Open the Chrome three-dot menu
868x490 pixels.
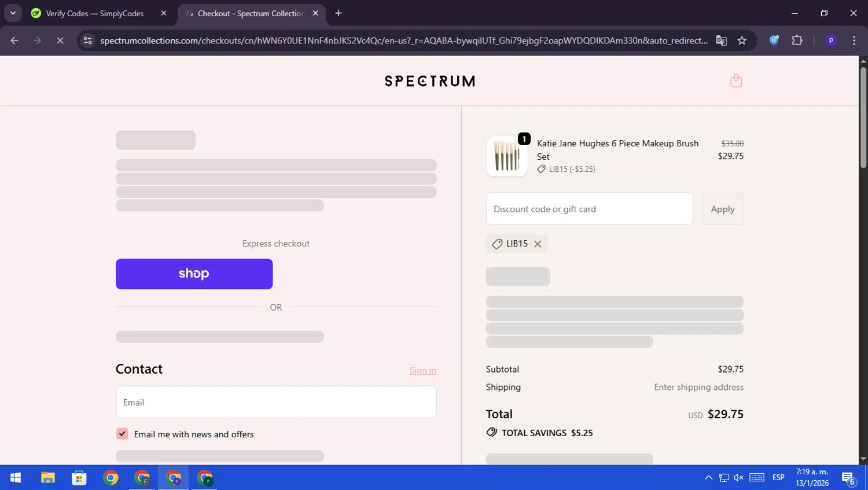854,40
